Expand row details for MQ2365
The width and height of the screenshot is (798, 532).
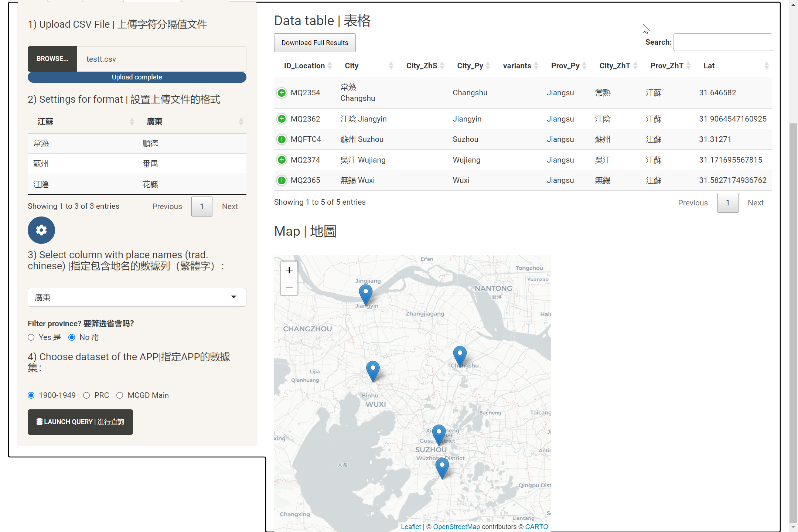click(282, 180)
